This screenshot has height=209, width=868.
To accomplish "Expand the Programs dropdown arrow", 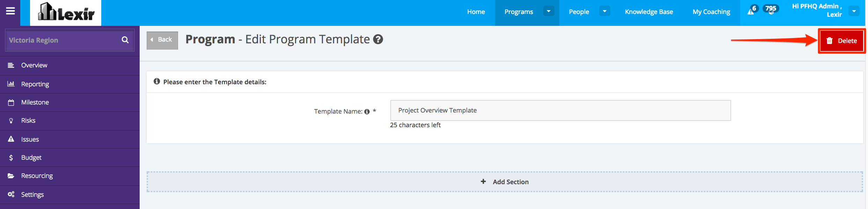I will [549, 12].
